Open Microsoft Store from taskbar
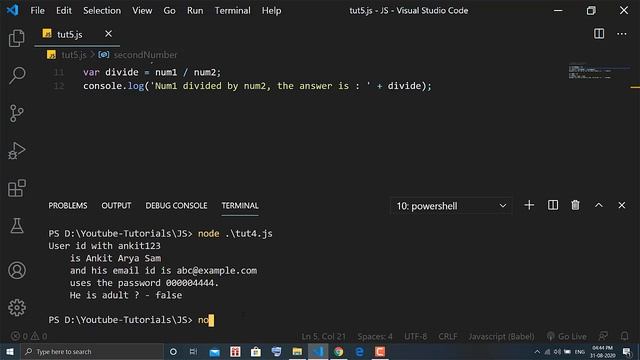 256,351
